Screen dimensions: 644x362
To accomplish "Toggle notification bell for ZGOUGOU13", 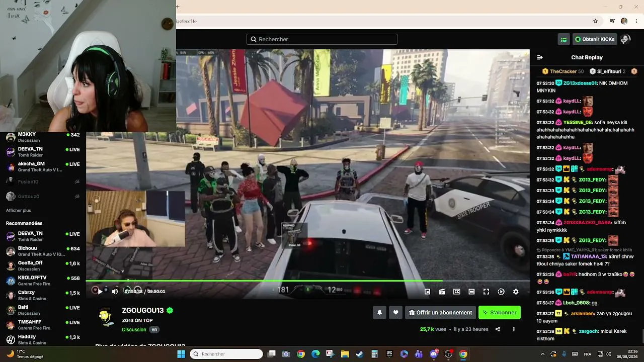I will click(x=380, y=313).
